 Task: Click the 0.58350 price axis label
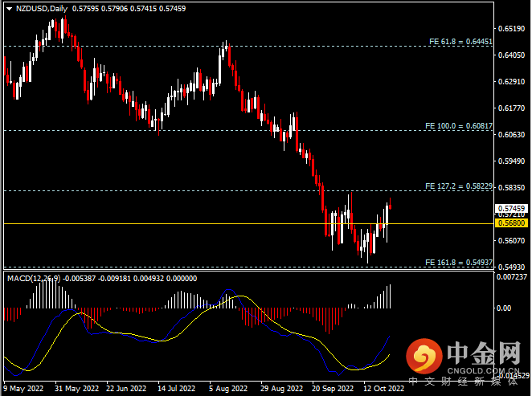tap(511, 187)
